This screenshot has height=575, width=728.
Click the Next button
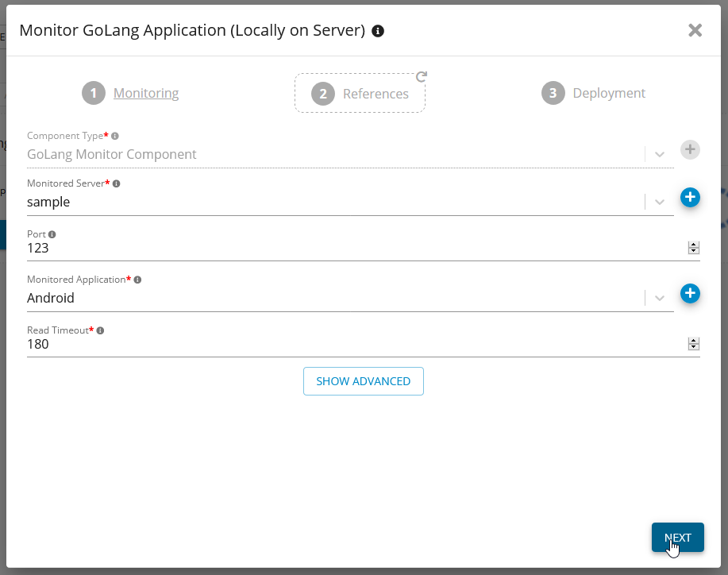(677, 538)
